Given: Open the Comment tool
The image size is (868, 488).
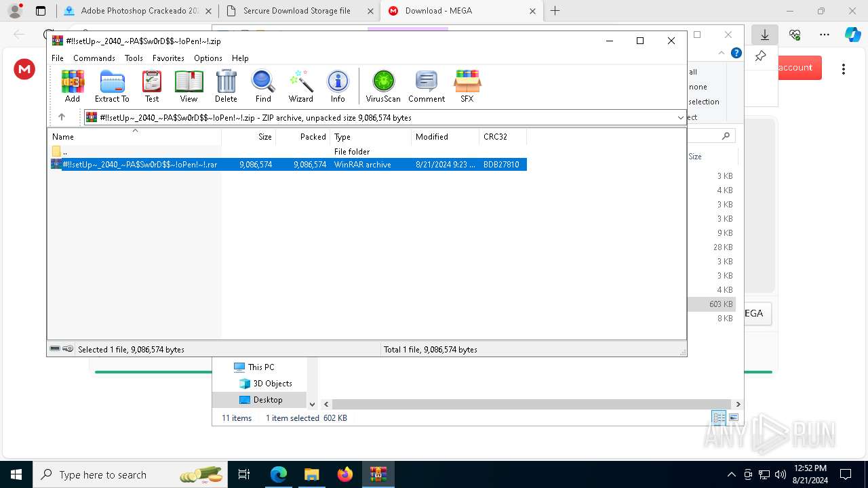Looking at the screenshot, I should pos(427,86).
